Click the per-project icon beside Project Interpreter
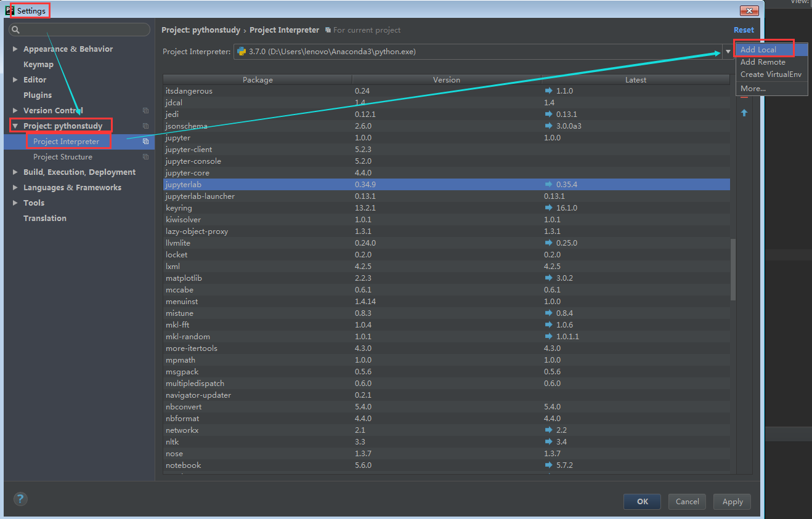The height and width of the screenshot is (519, 812). click(146, 142)
